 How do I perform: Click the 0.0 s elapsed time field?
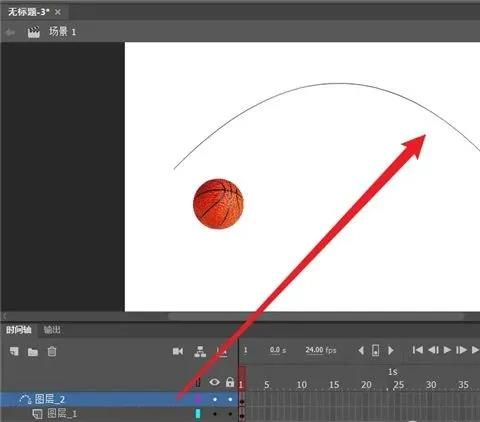(278, 350)
